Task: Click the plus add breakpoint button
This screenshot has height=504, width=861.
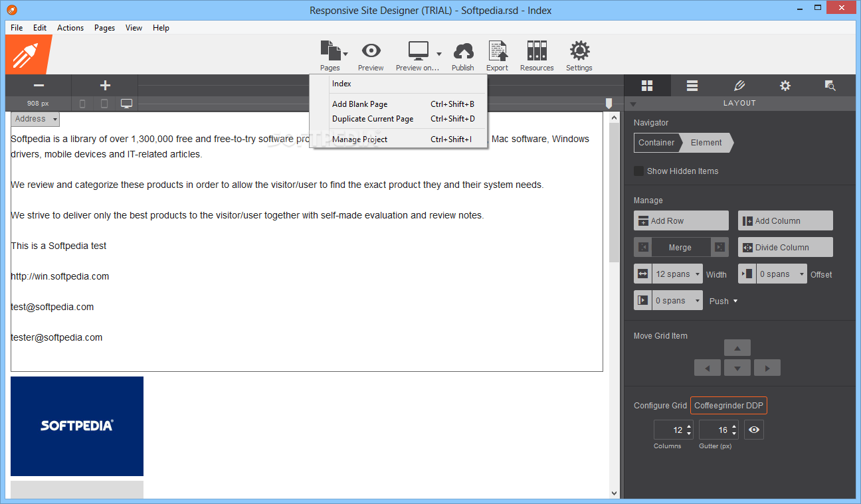Action: tap(105, 86)
